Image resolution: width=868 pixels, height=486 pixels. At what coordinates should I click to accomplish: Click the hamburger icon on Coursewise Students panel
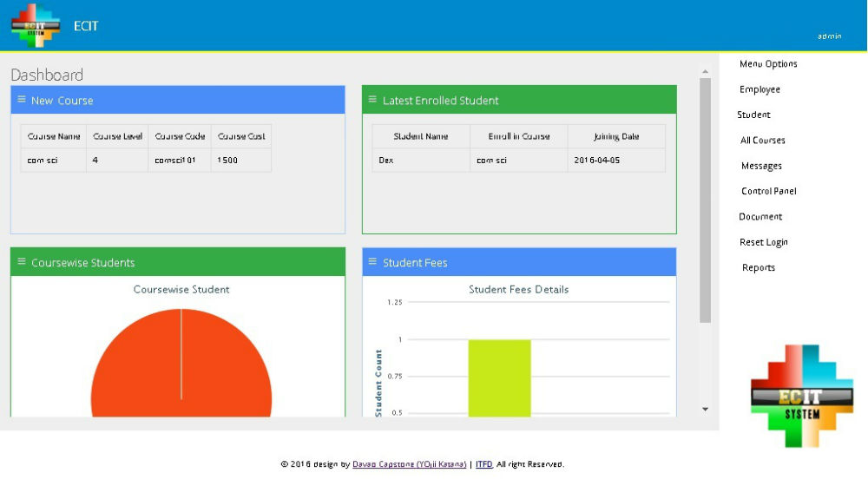(22, 261)
